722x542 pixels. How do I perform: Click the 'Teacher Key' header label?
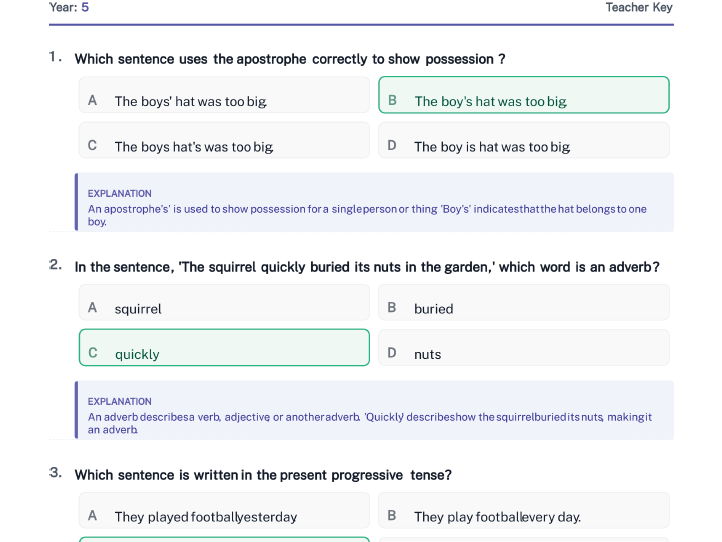638,8
